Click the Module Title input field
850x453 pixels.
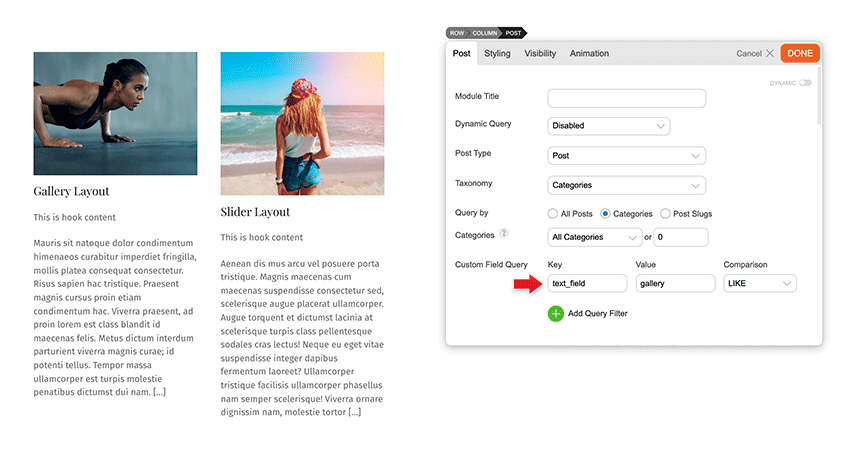point(627,98)
